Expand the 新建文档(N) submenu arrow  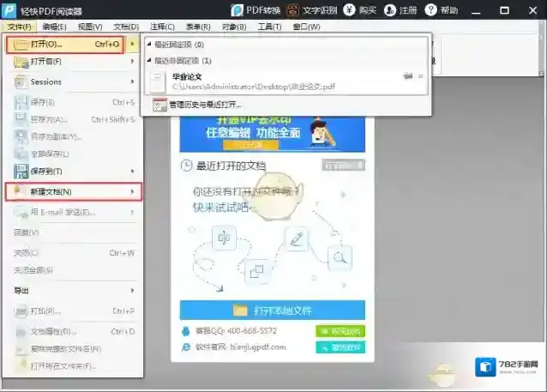coord(132,191)
